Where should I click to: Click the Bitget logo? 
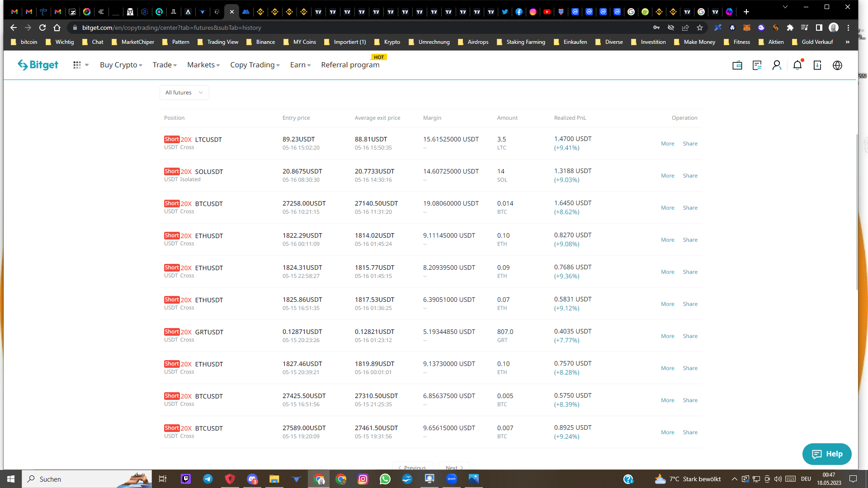38,65
